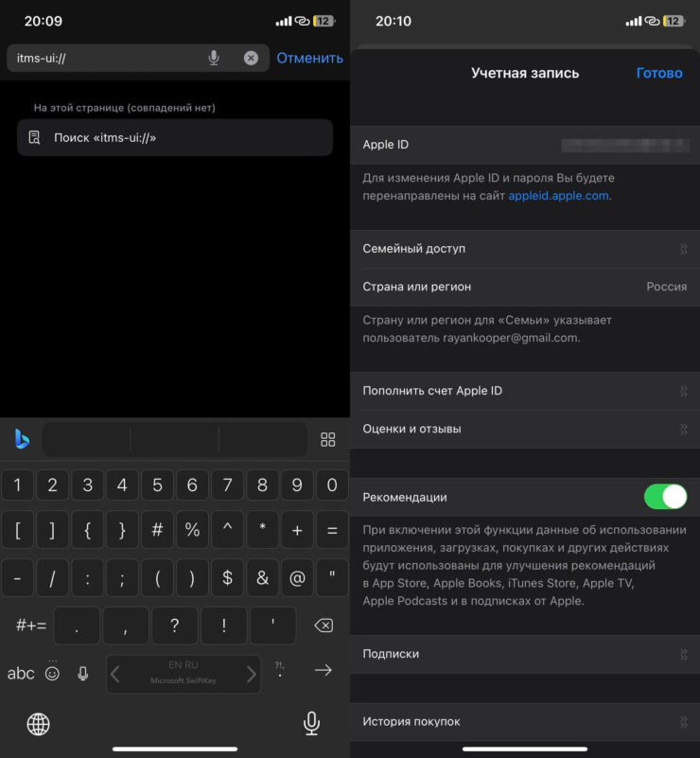The image size is (700, 758).
Task: Tap the globe icon to switch keyboards
Action: [39, 724]
